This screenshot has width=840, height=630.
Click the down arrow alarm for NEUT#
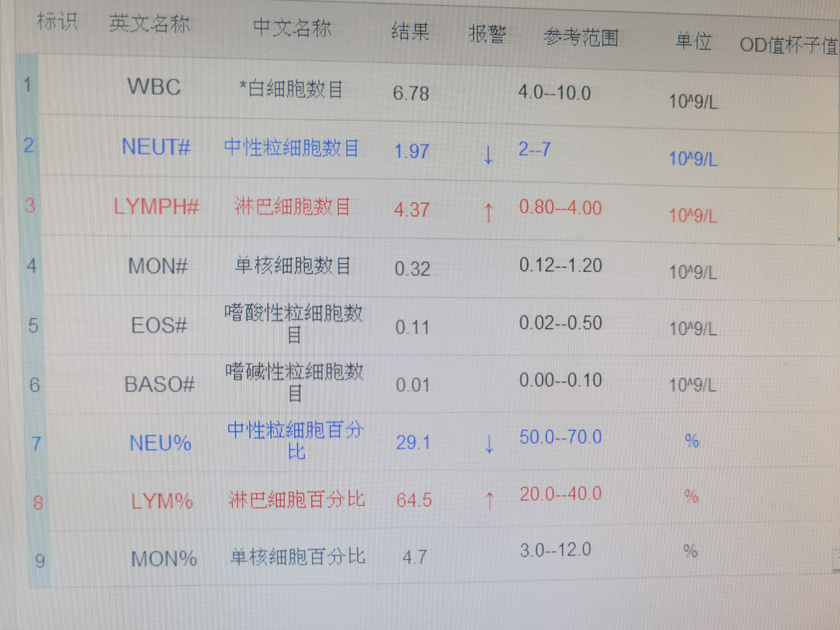[488, 157]
